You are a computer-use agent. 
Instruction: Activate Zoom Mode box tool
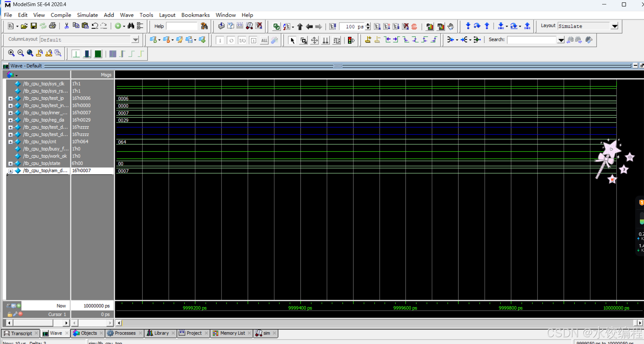(303, 40)
